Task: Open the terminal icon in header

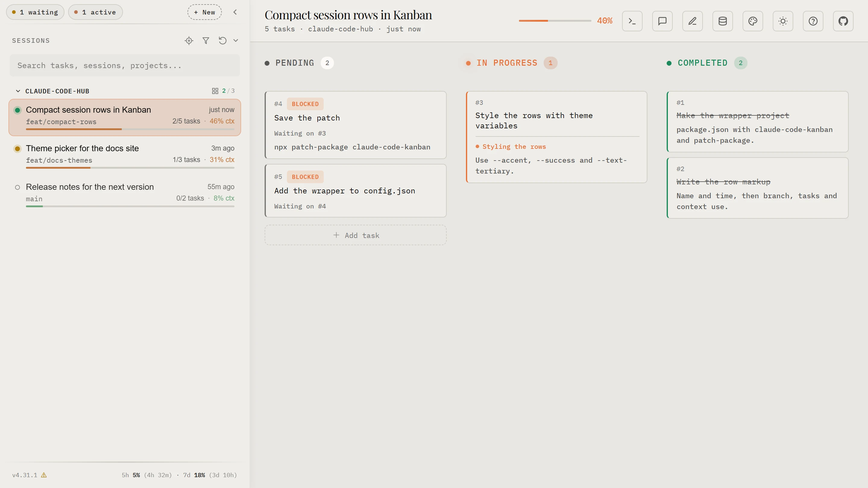Action: coord(632,21)
